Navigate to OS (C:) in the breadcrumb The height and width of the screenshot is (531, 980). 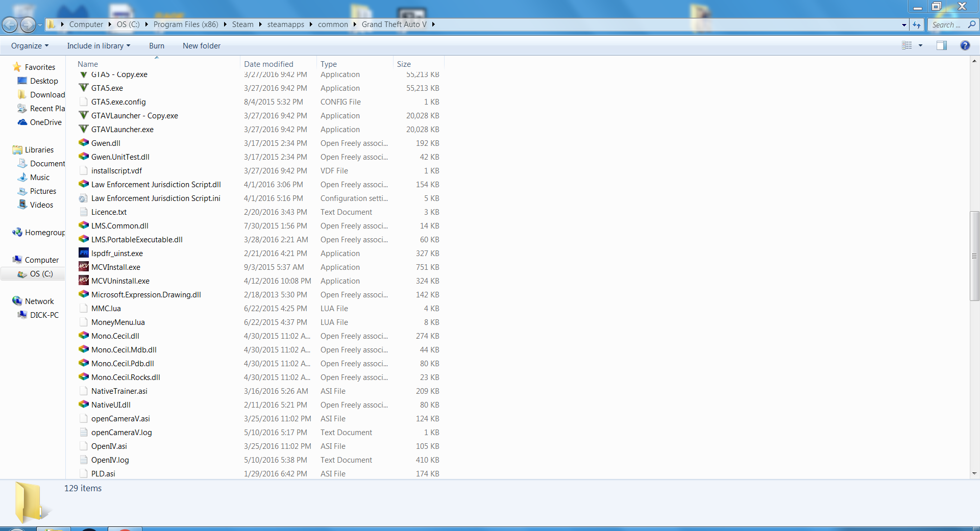click(128, 24)
